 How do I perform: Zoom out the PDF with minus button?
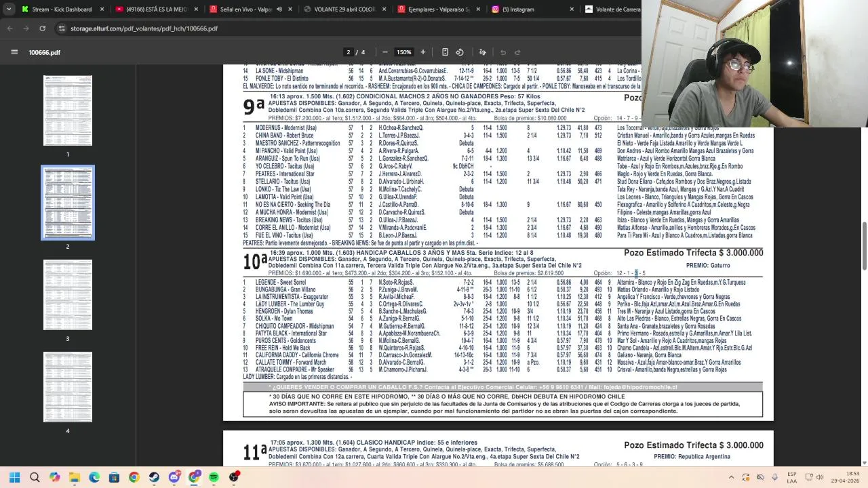[385, 52]
